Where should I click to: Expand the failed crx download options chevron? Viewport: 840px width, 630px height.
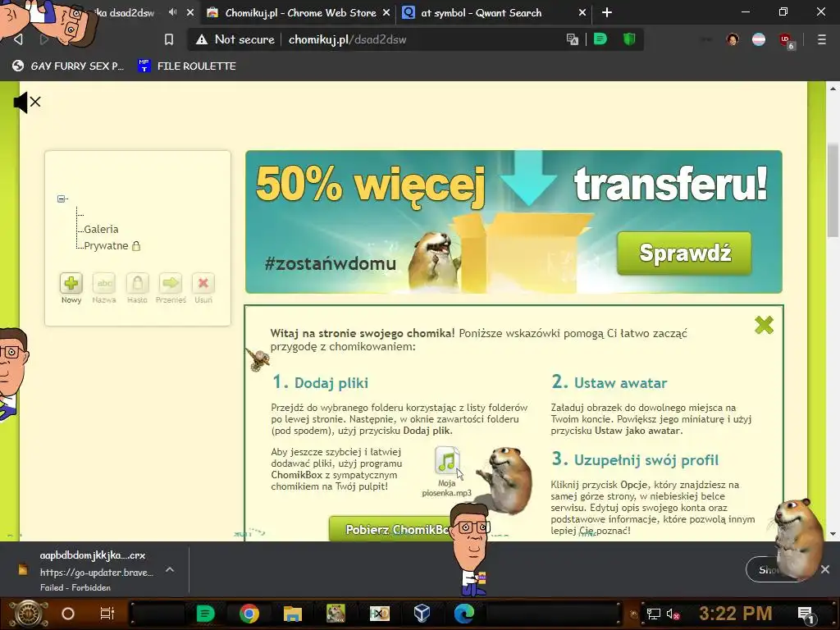(170, 569)
